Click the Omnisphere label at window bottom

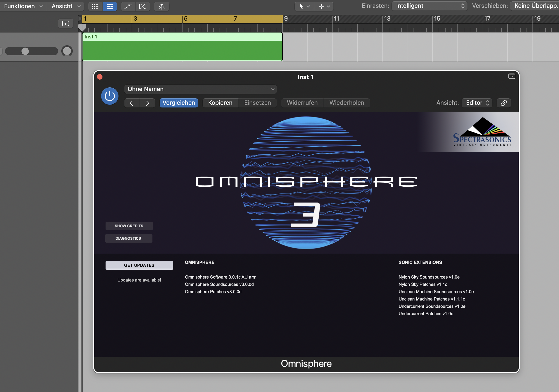(x=306, y=363)
